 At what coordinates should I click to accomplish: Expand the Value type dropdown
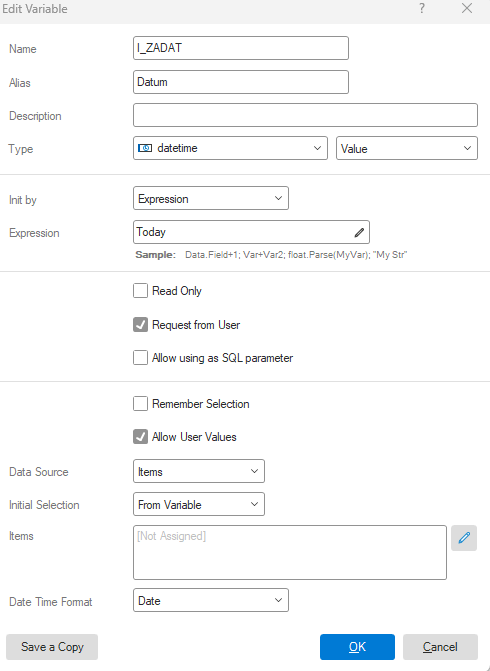click(407, 148)
